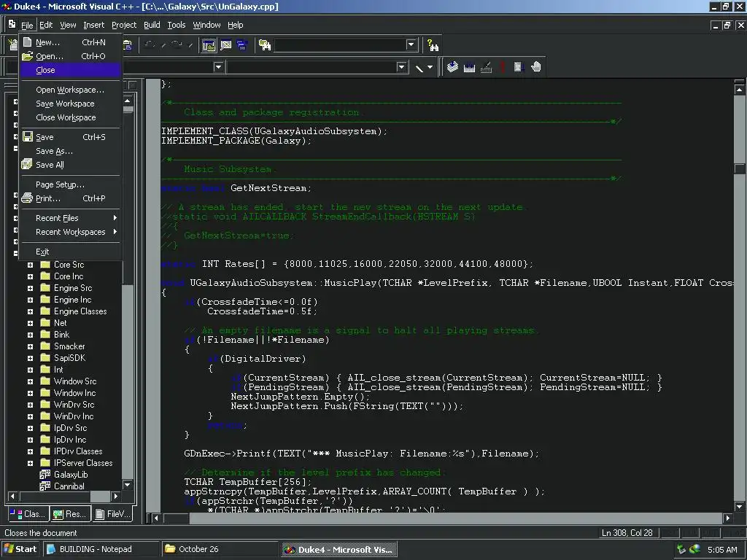This screenshot has width=747, height=560.
Task: Select the GalaxyLib project item
Action: (71, 474)
